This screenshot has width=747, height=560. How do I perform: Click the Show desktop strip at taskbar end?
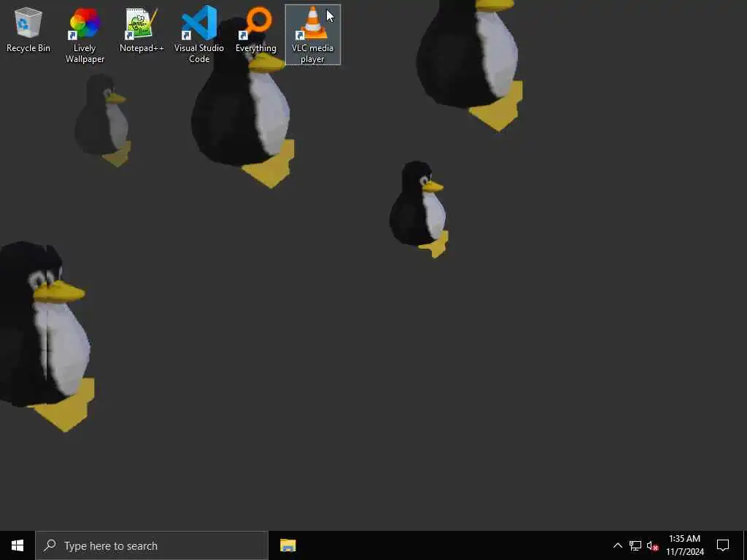[745, 545]
